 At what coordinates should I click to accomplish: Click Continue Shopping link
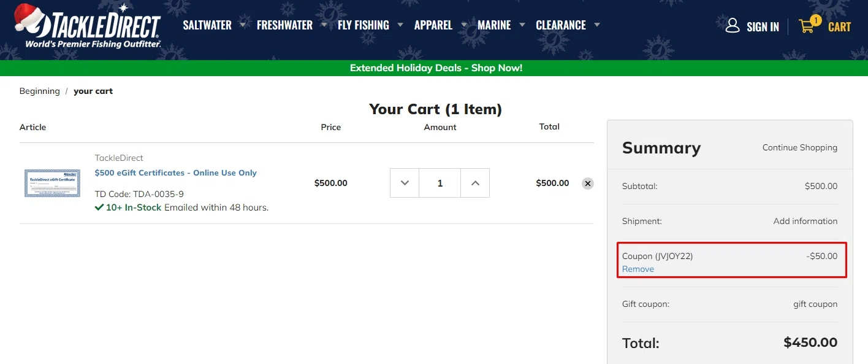click(799, 147)
